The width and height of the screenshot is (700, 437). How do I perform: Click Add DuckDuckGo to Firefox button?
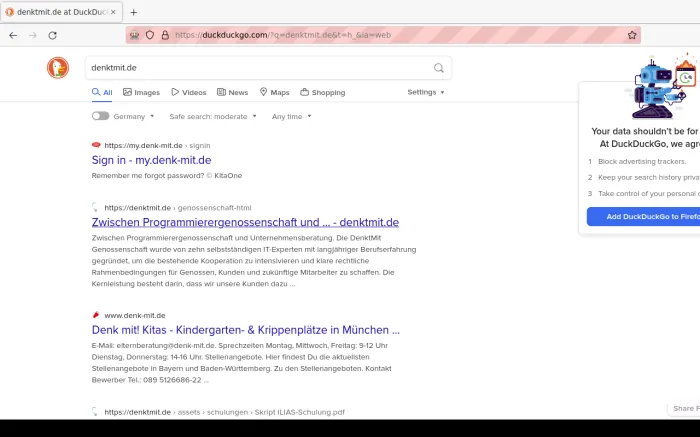click(643, 216)
